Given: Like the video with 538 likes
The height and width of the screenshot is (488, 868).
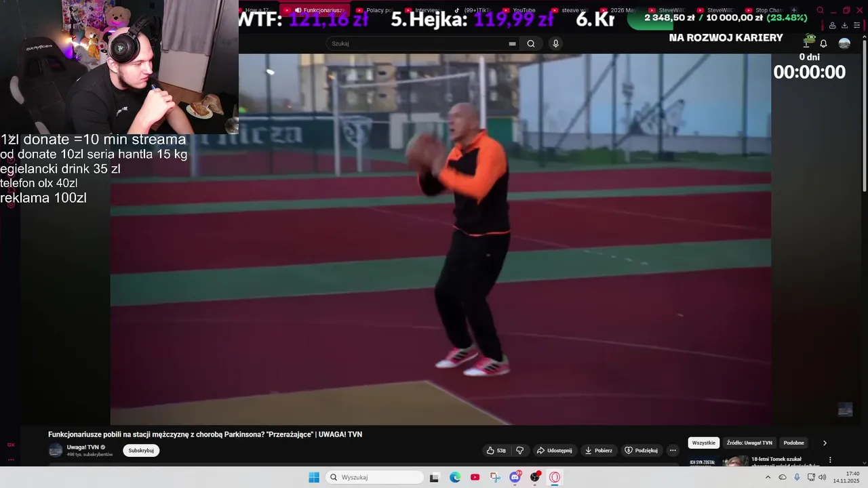Looking at the screenshot, I should tap(496, 450).
